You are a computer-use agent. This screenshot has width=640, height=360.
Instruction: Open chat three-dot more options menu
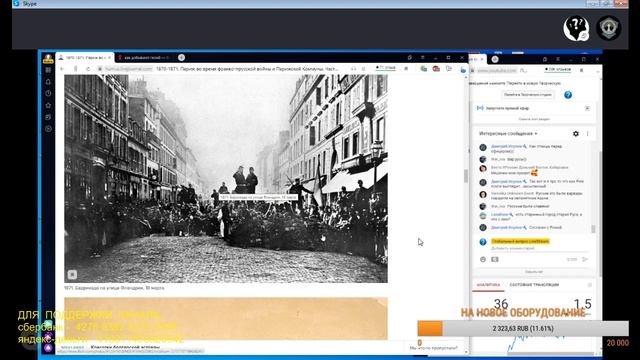click(588, 133)
